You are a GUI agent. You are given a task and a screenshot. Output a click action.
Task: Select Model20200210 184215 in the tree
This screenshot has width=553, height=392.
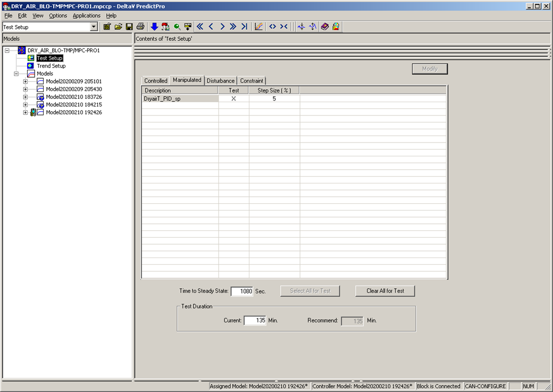click(74, 104)
